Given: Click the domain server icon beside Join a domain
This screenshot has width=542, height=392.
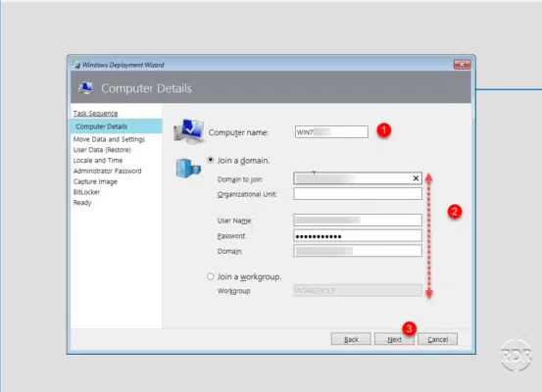Looking at the screenshot, I should (x=188, y=169).
